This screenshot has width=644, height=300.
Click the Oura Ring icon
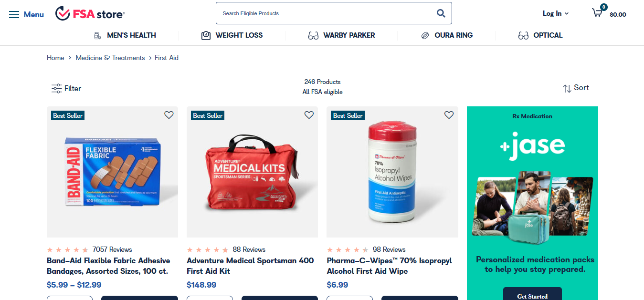coord(425,35)
